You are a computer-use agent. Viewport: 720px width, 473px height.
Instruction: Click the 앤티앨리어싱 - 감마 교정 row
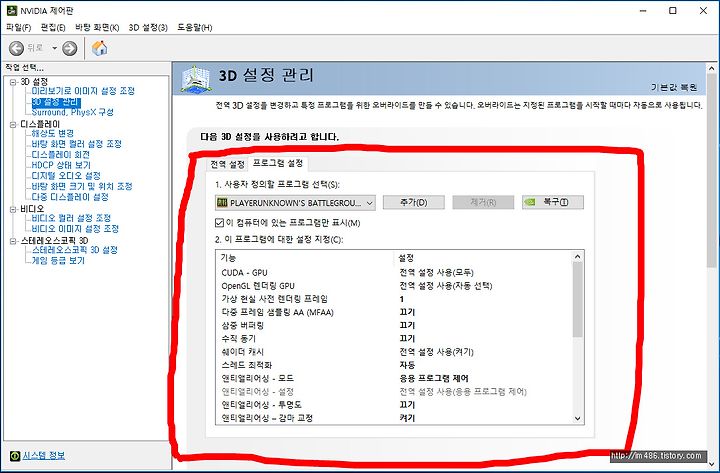(x=394, y=418)
